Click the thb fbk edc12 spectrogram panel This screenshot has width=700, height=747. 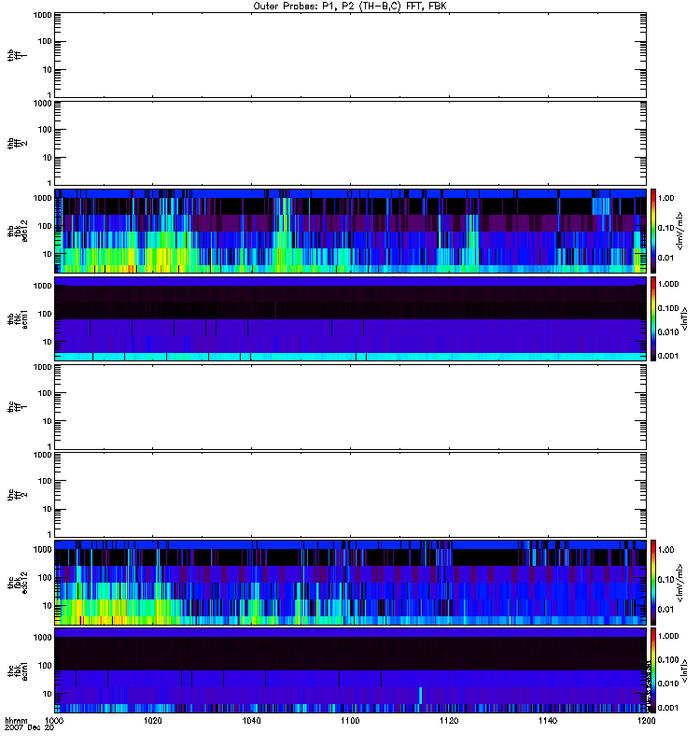350,231
